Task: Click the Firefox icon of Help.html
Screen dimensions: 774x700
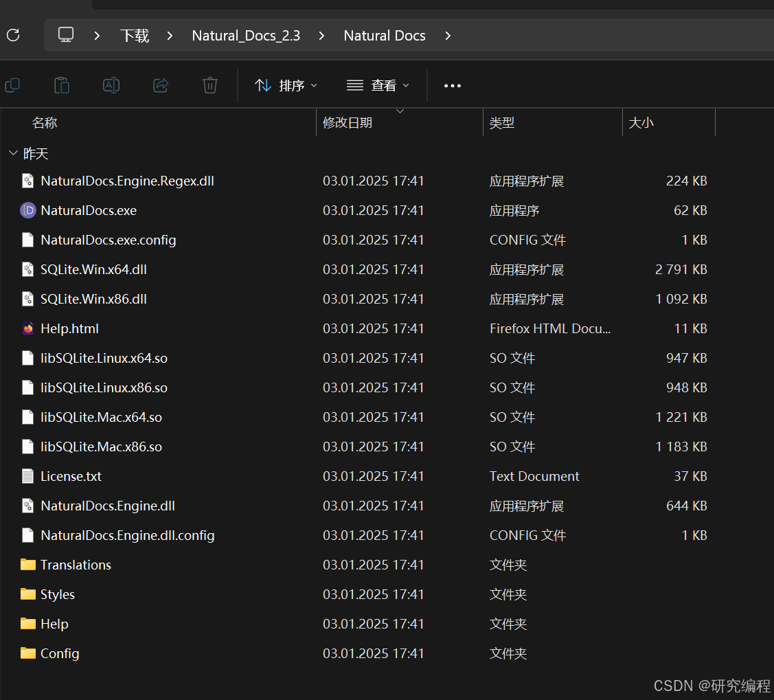Action: (28, 328)
